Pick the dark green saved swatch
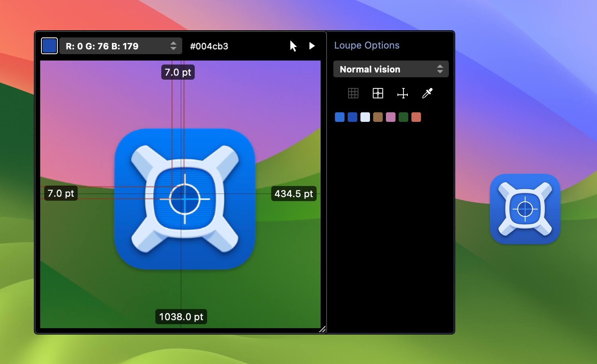597x364 pixels. coord(403,117)
